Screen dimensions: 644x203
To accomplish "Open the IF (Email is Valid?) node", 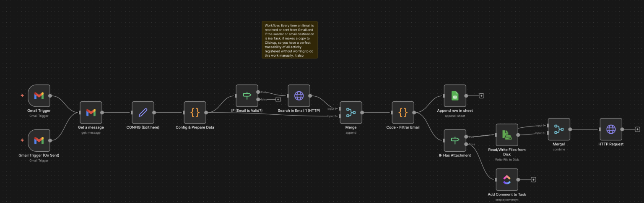I will coord(247,96).
